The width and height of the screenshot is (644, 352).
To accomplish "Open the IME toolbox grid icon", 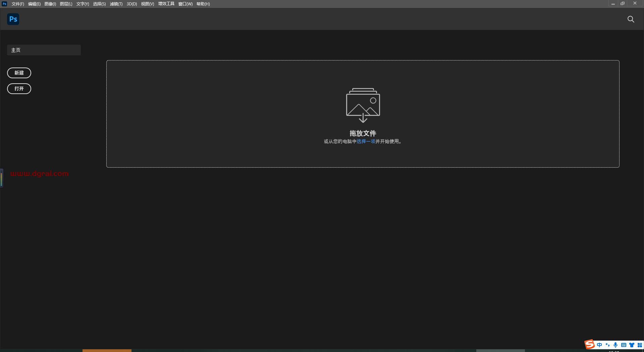I will coord(640,345).
